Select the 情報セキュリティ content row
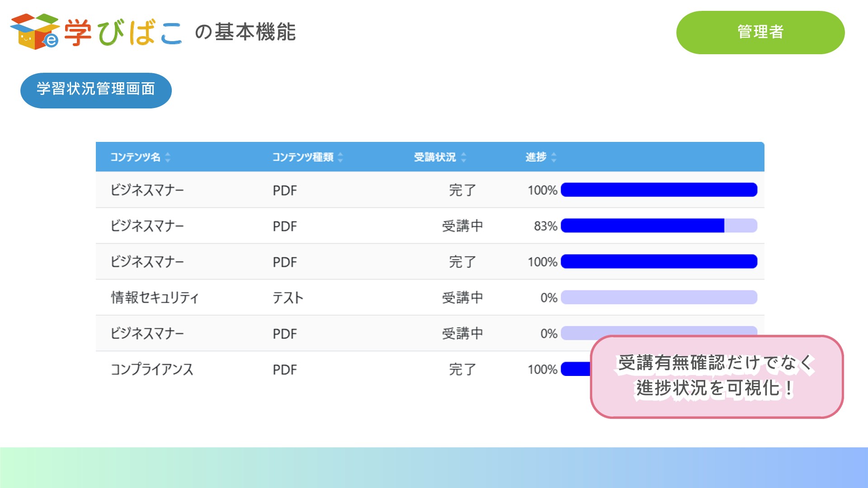The height and width of the screenshot is (488, 868). [x=156, y=297]
